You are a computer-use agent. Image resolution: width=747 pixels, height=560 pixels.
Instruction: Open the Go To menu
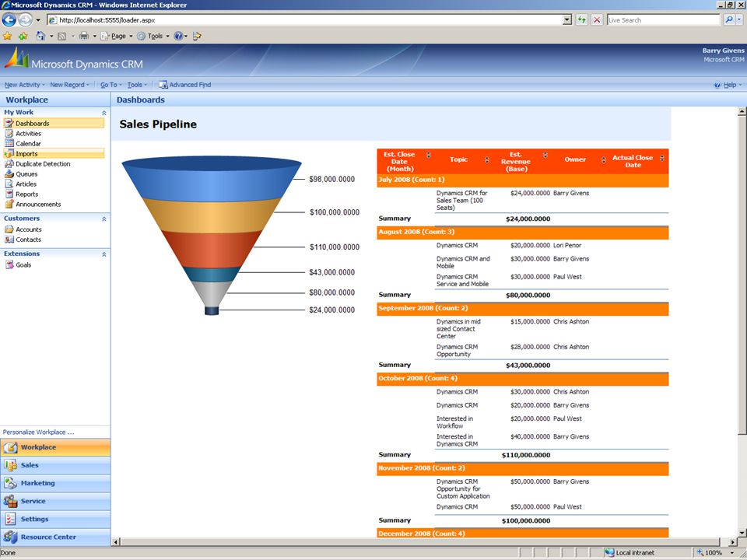click(111, 85)
